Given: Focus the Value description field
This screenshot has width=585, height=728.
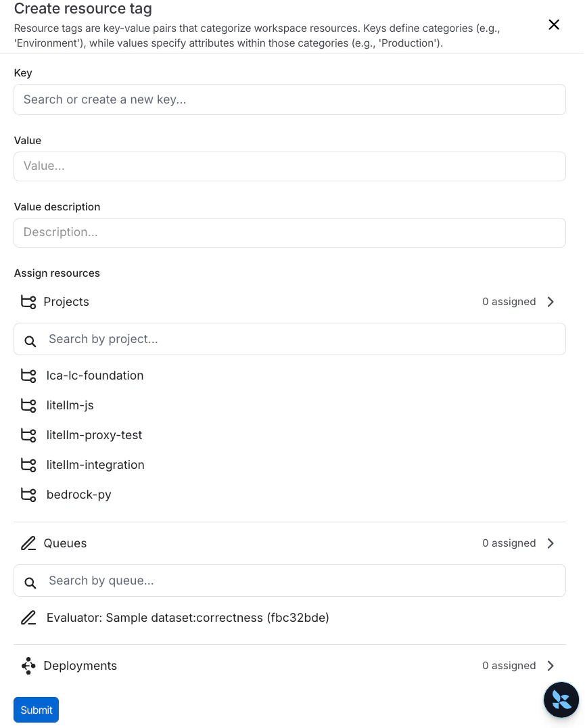Looking at the screenshot, I should 289,232.
